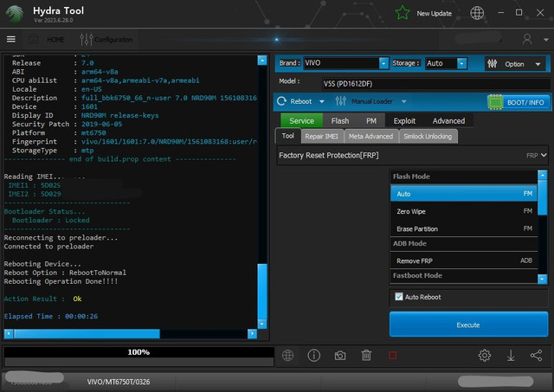Expand the Factory Reset Protection[FRP] selector
Viewport: 554px width, 392px height.
point(412,156)
